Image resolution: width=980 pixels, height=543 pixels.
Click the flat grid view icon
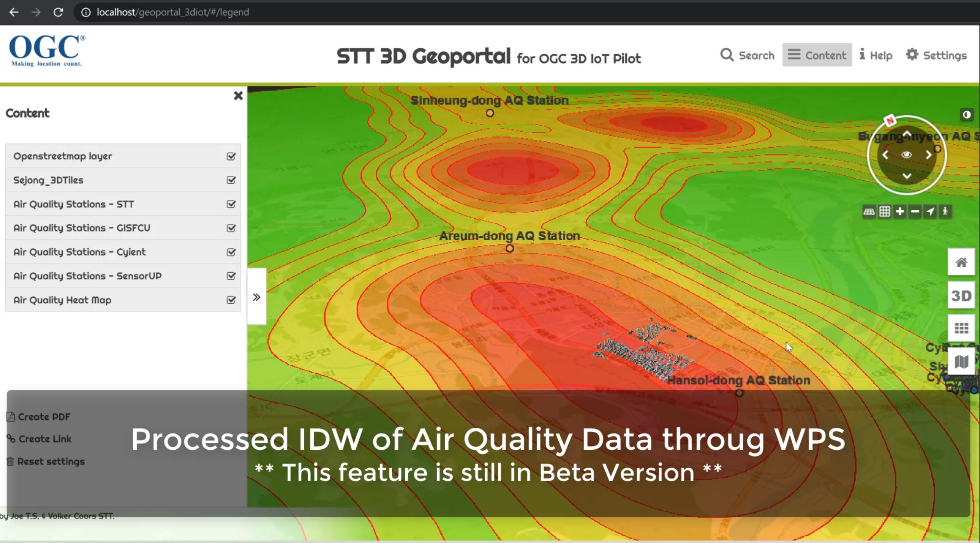click(885, 211)
